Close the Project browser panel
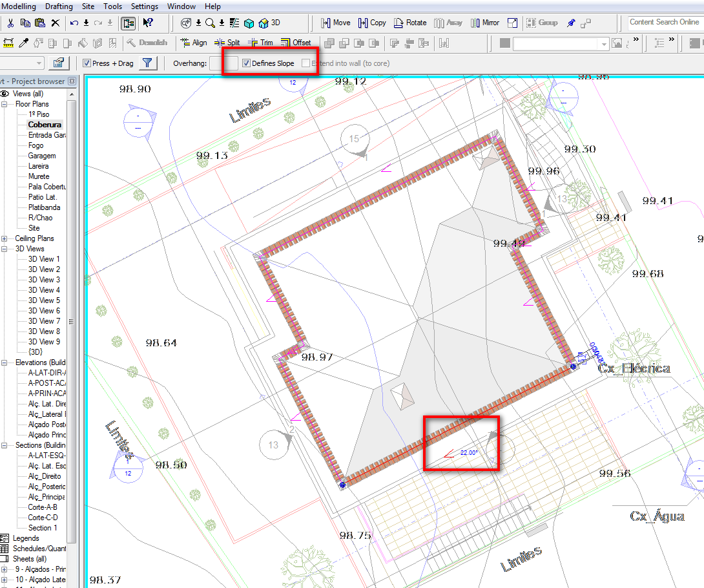This screenshot has width=704, height=588. coord(72,81)
